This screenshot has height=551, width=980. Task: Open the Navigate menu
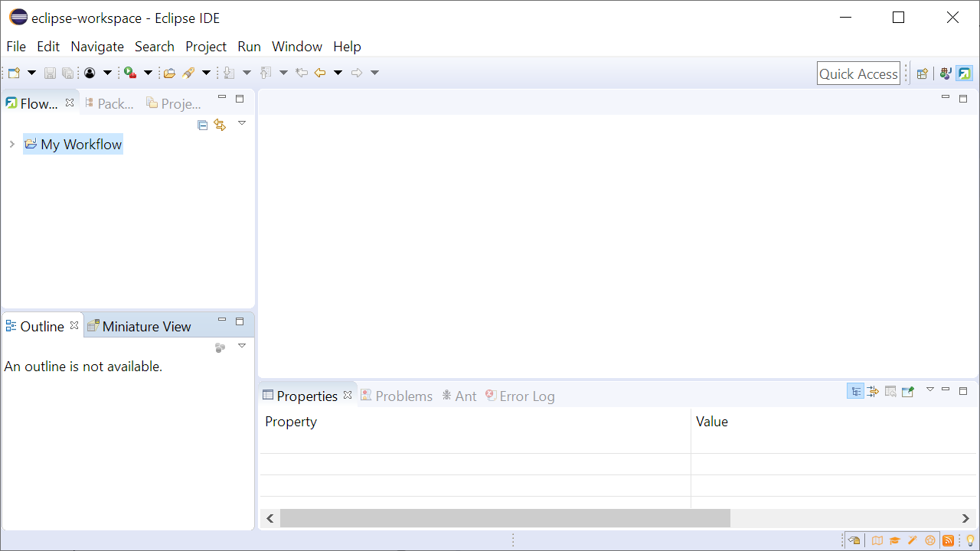[96, 47]
